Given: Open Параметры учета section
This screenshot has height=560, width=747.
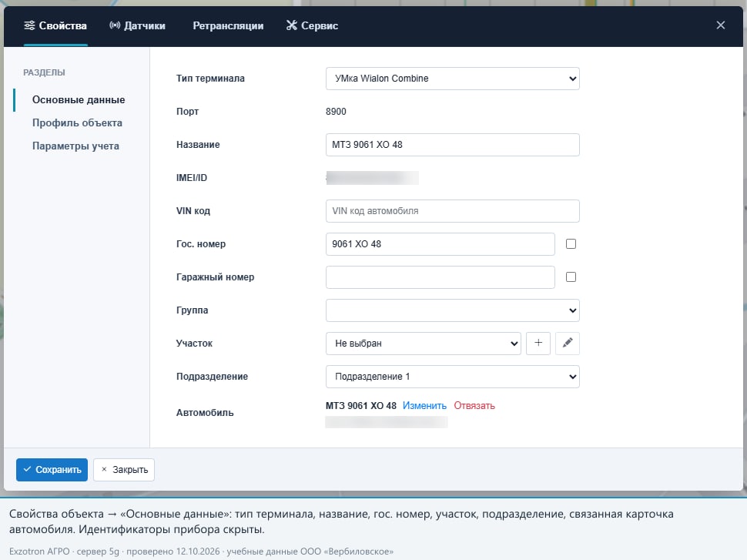Looking at the screenshot, I should (x=75, y=146).
